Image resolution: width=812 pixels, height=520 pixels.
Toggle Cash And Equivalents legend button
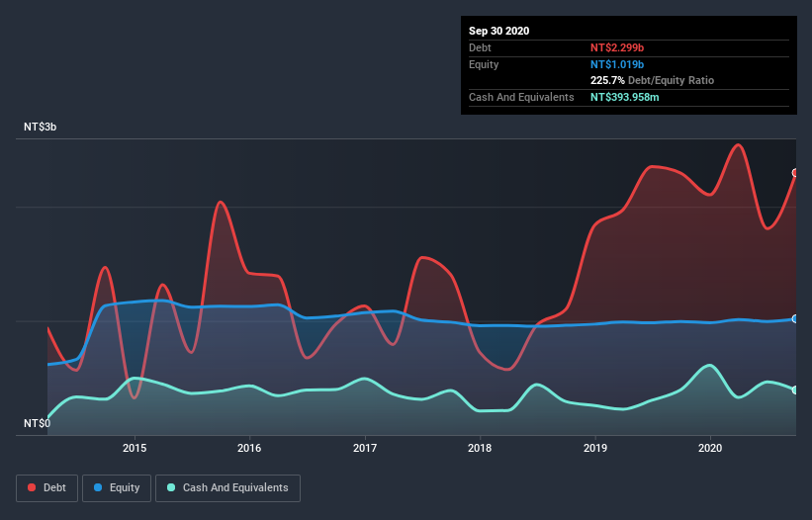pyautogui.click(x=227, y=488)
